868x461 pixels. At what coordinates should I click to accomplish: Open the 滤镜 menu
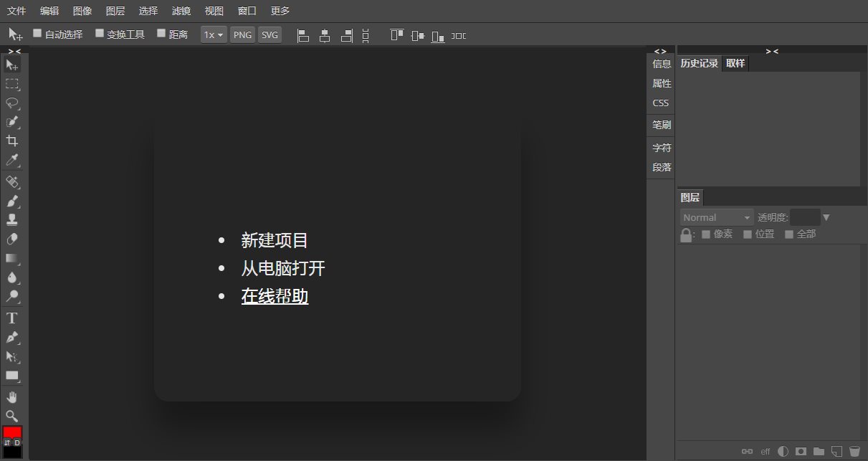(x=181, y=11)
